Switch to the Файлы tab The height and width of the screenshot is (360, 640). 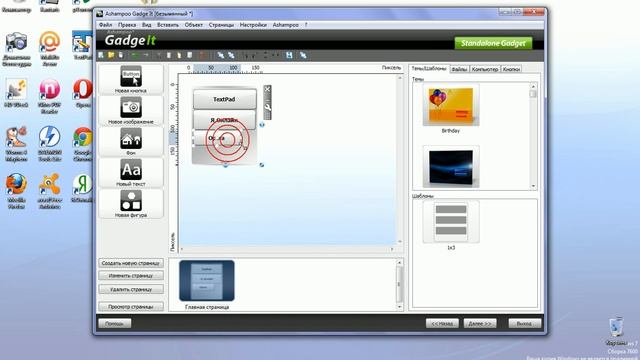[x=459, y=69]
